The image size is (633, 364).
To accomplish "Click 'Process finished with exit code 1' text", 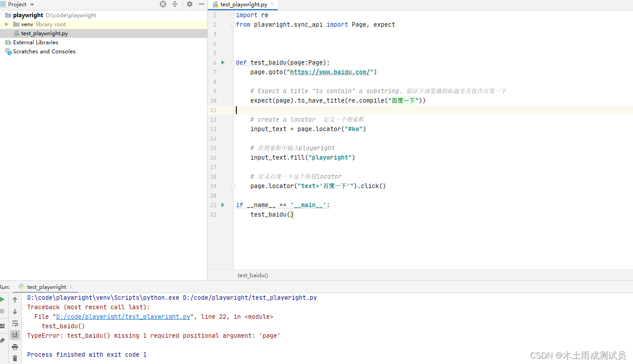I will 87,355.
